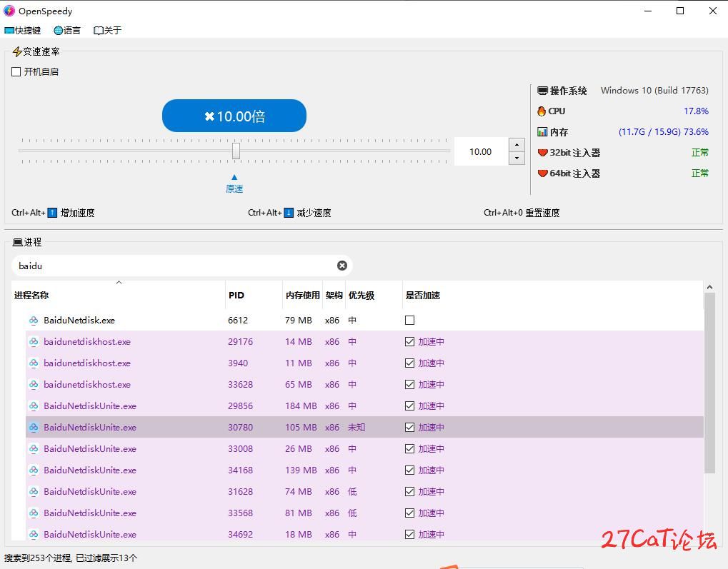The image size is (728, 569).
Task: Click the 32bit injector heart icon
Action: point(542,153)
